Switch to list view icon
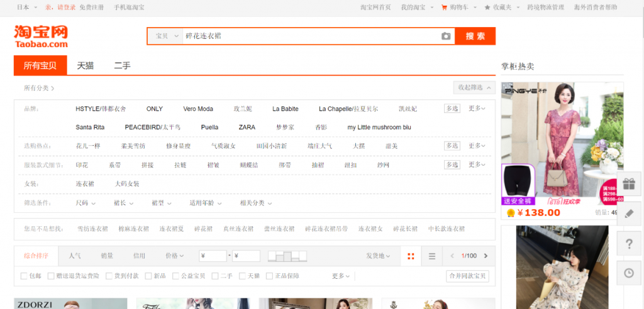Image resolution: width=644 pixels, height=309 pixels. [x=431, y=256]
